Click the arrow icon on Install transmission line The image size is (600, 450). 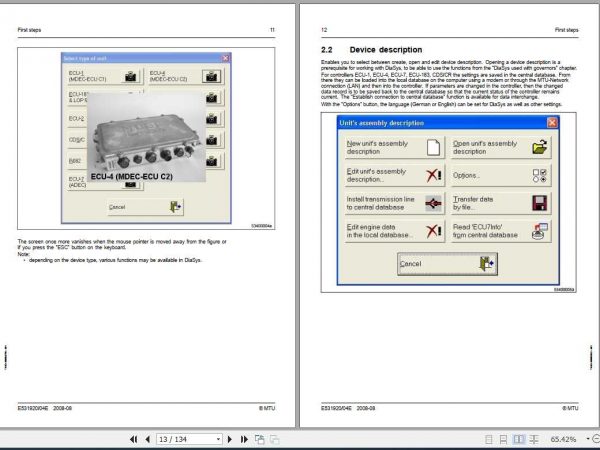(433, 203)
